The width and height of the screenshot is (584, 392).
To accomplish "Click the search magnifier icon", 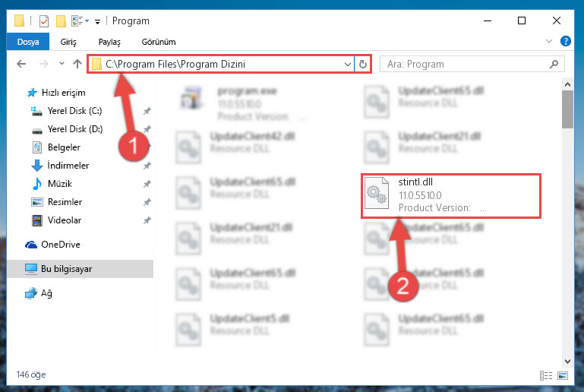I will pyautogui.click(x=554, y=64).
